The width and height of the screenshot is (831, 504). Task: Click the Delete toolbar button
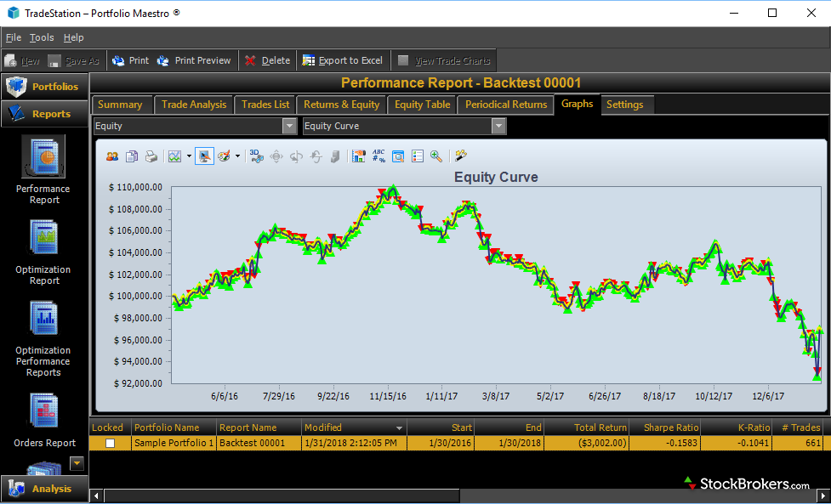[268, 61]
